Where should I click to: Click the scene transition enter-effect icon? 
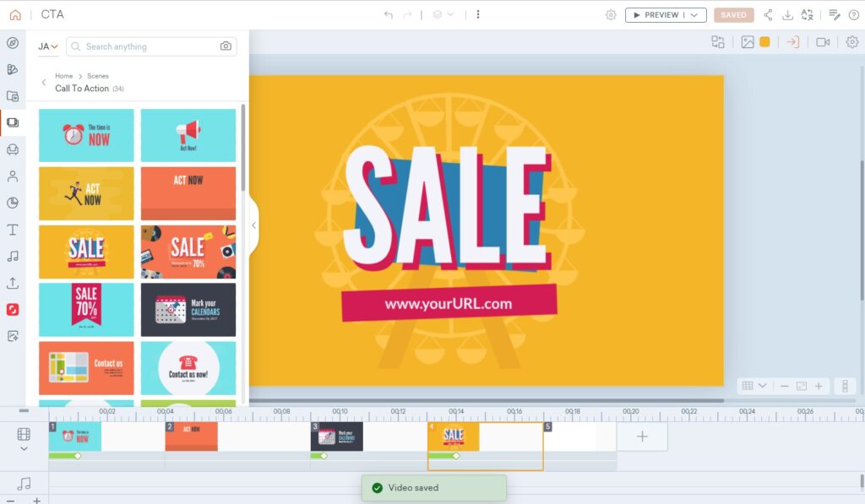[792, 42]
